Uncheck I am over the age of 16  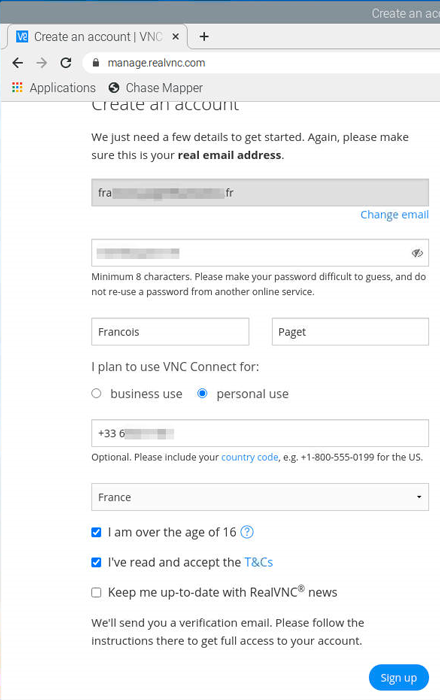[x=96, y=532]
